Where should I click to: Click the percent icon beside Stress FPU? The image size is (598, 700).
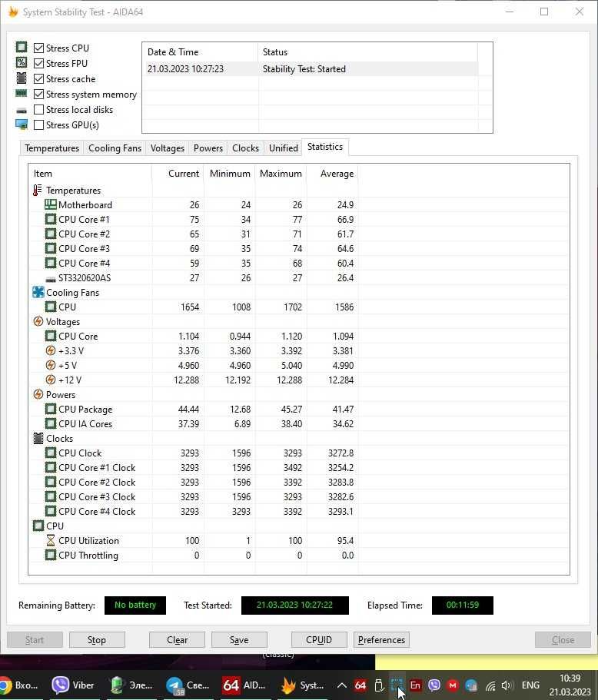[22, 62]
